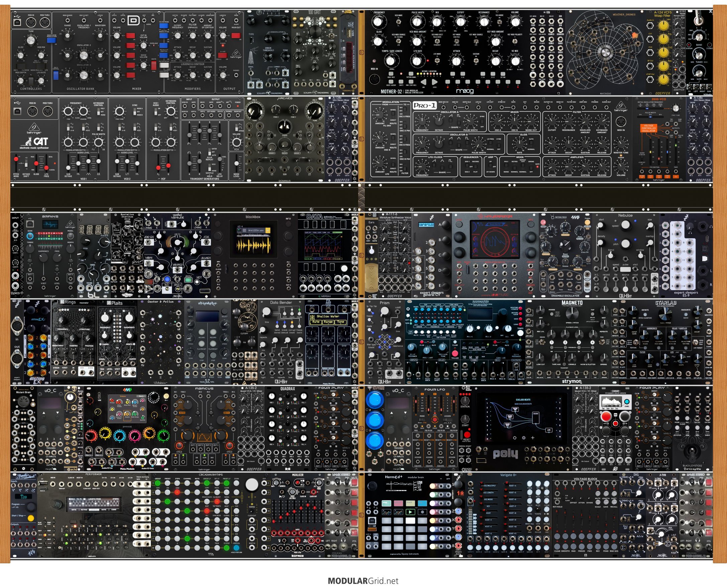
Task: Click the Plaits module title
Action: click(115, 303)
